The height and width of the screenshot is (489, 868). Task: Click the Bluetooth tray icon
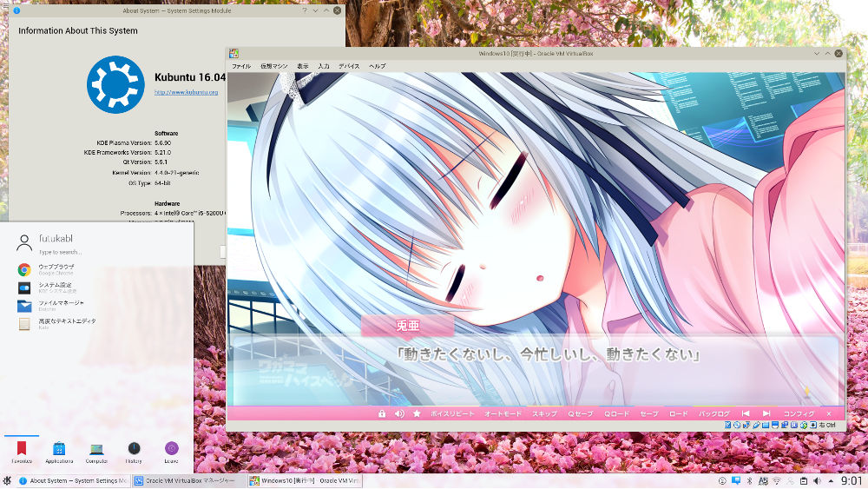tap(750, 480)
